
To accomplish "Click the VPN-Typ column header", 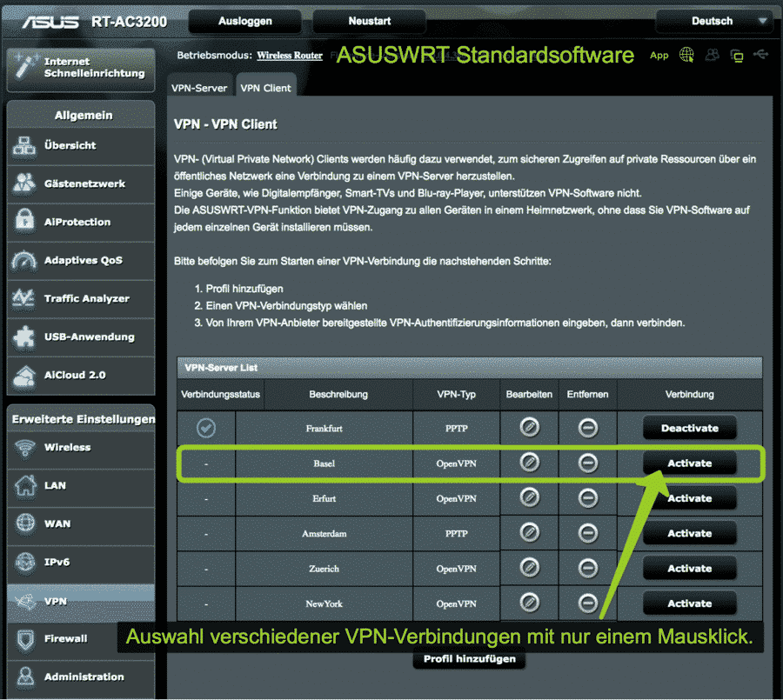I will (456, 395).
